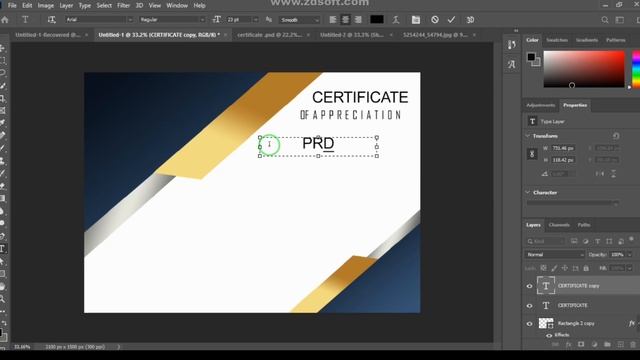Click the height H input field
The width and height of the screenshot is (640, 360).
pos(563,160)
